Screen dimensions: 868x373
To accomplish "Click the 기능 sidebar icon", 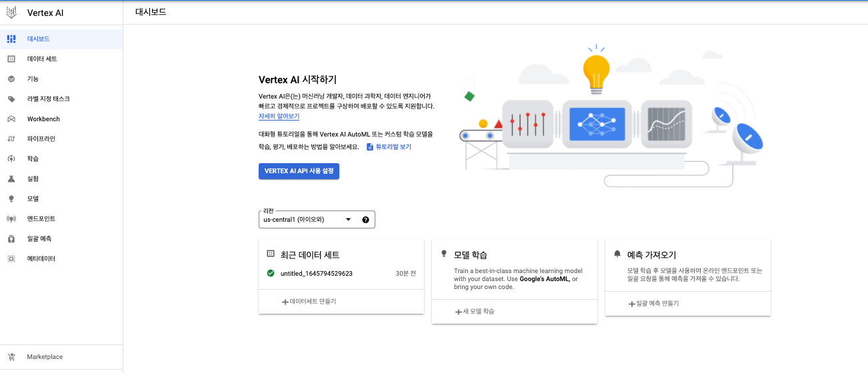I will tap(11, 79).
